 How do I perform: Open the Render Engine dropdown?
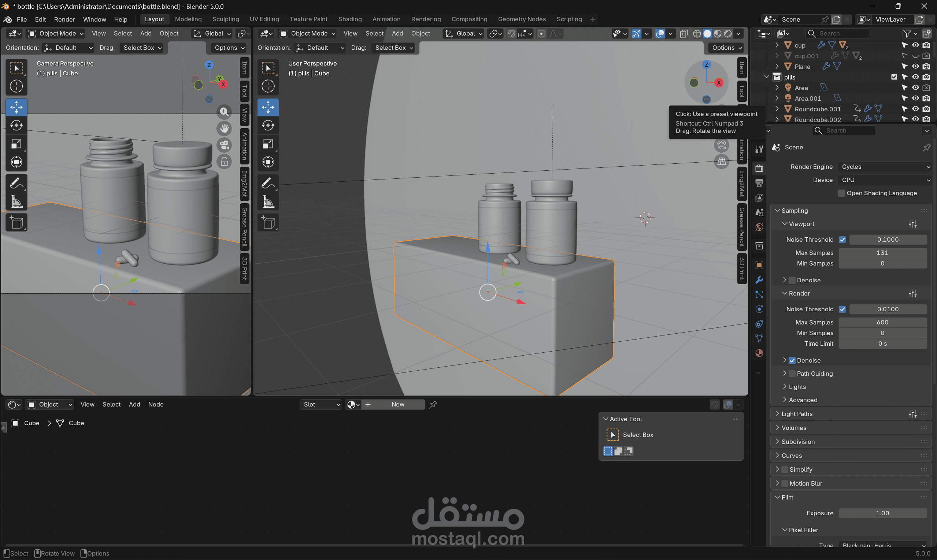pos(884,167)
